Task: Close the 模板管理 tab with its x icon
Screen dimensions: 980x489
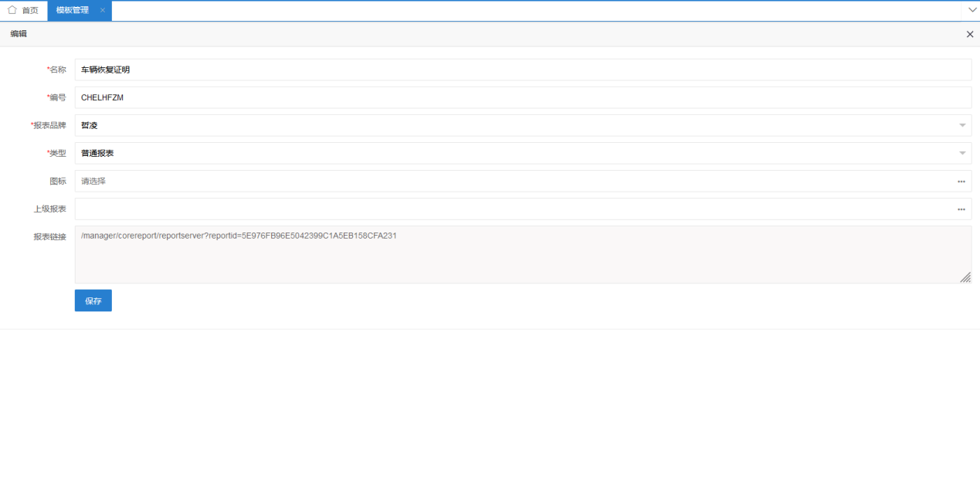Action: click(102, 10)
